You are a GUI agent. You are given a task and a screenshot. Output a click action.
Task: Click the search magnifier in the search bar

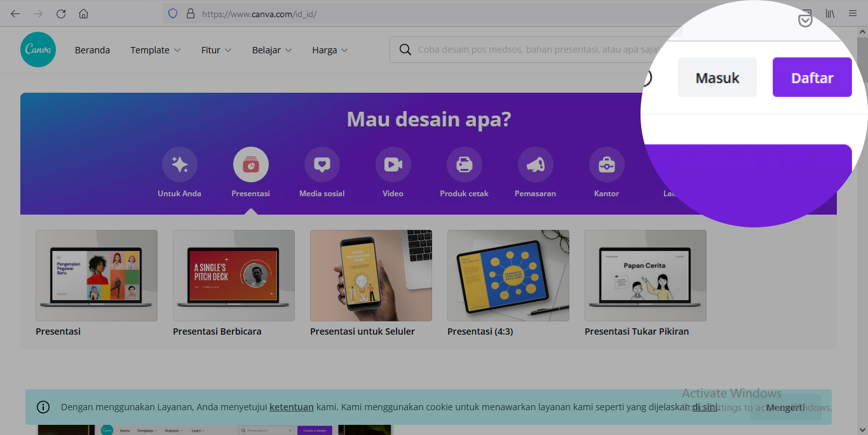click(x=405, y=49)
